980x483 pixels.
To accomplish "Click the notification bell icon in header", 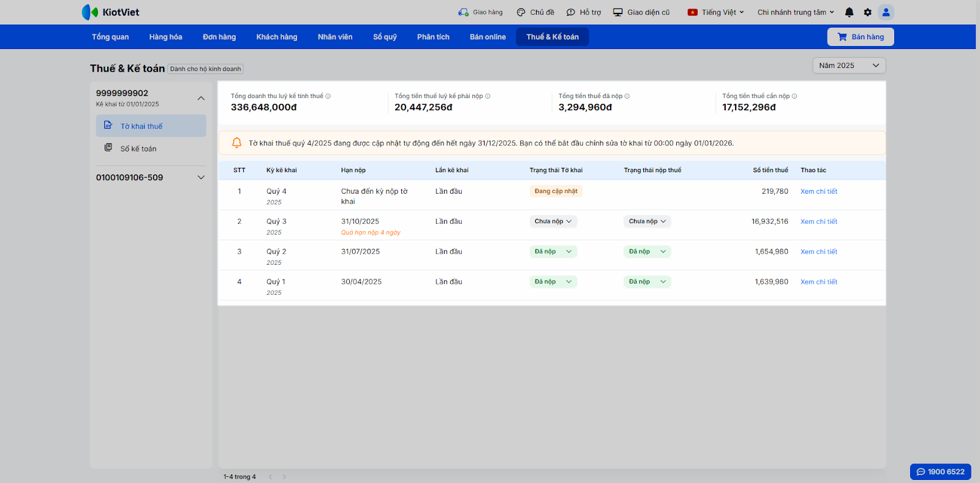I will click(x=849, y=12).
